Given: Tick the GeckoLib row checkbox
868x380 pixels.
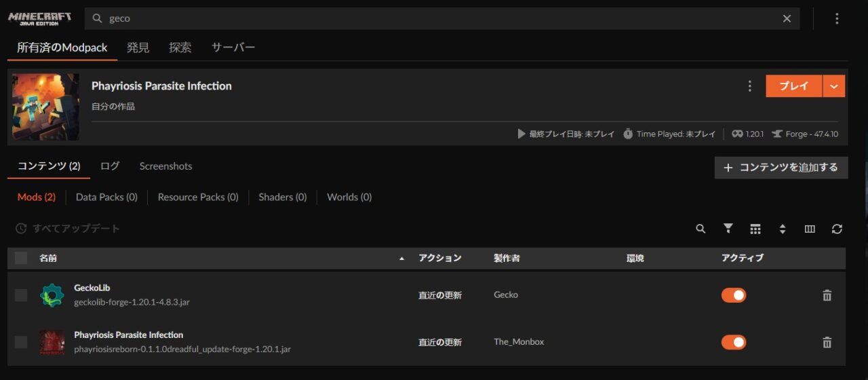Looking at the screenshot, I should click(21, 295).
